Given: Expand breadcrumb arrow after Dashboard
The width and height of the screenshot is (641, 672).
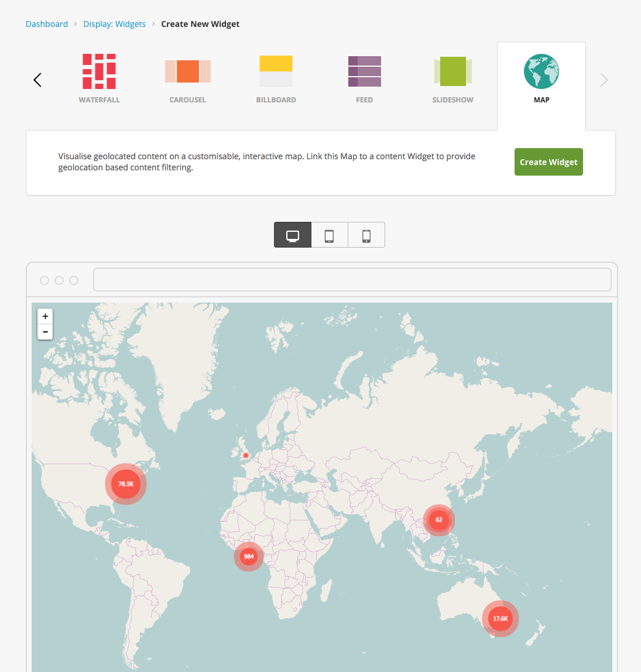Looking at the screenshot, I should 75,24.
